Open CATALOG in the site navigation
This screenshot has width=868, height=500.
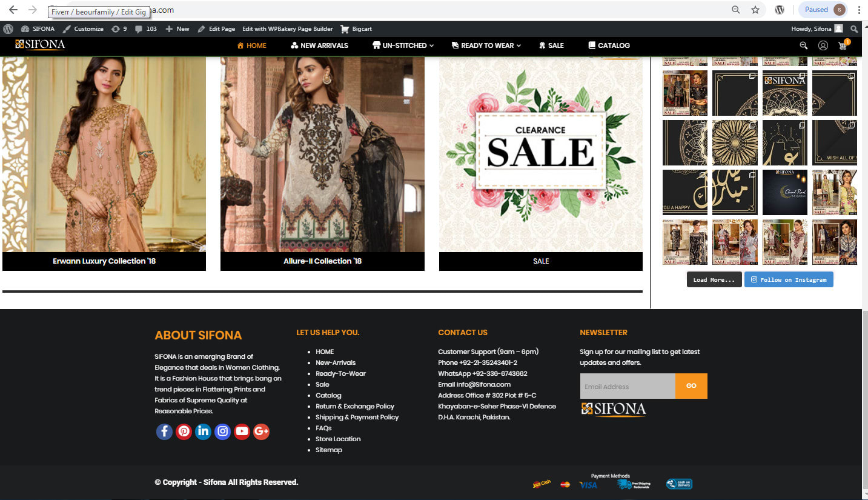coord(609,45)
